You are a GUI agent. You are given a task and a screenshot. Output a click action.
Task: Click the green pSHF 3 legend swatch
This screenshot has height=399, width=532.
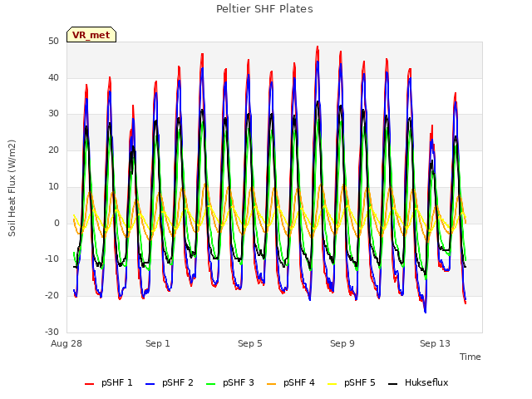[210, 384]
